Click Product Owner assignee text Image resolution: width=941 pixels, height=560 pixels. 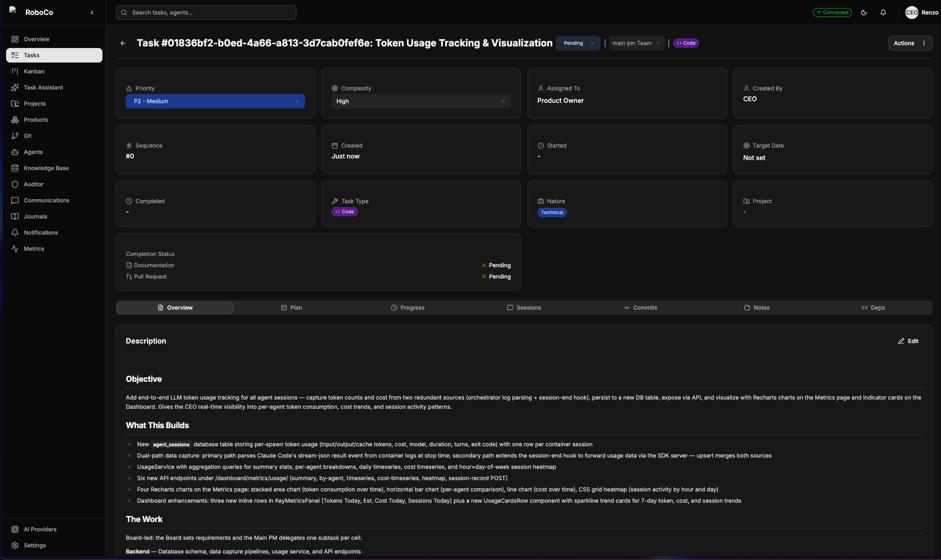(560, 101)
